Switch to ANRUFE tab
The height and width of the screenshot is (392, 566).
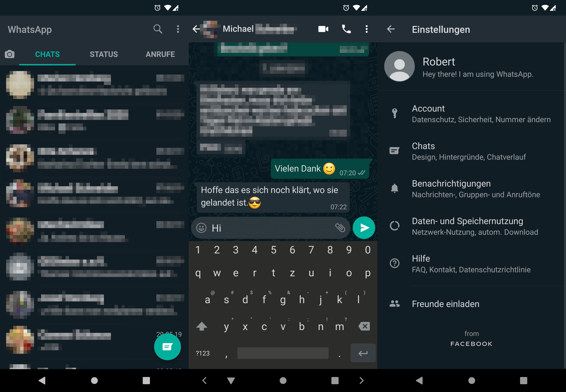tap(159, 54)
